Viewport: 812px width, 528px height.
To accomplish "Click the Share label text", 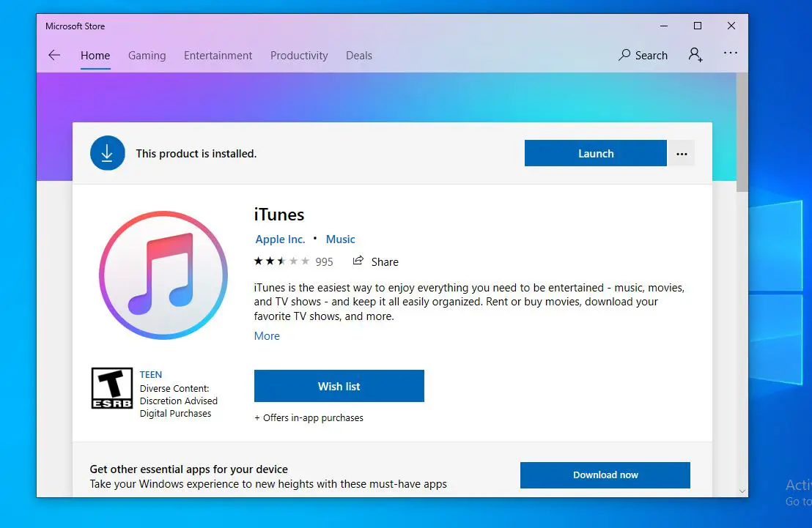I will click(385, 262).
